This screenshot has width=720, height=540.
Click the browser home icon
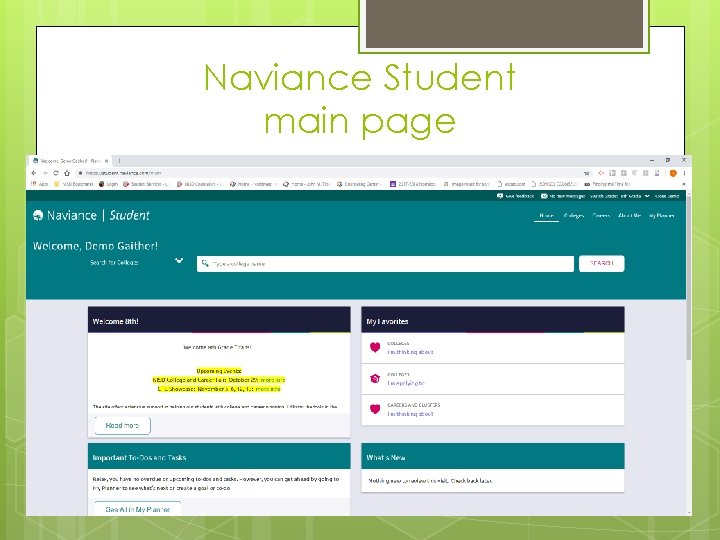tap(67, 173)
